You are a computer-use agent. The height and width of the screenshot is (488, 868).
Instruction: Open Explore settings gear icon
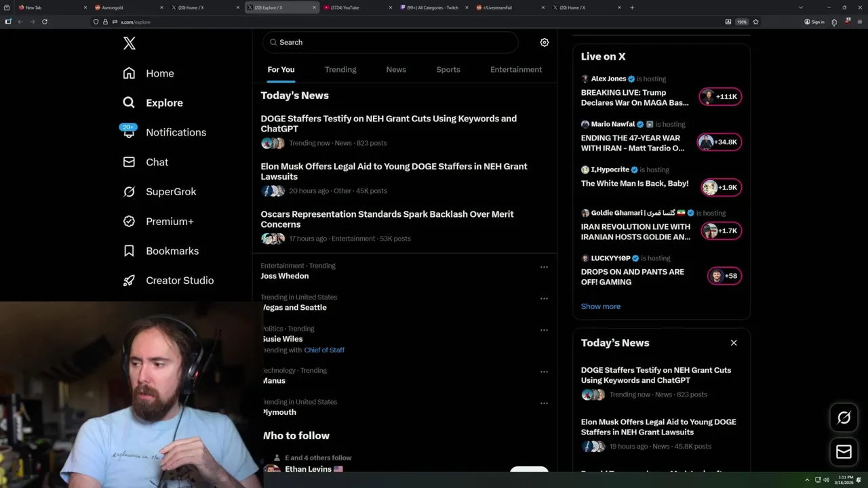544,42
